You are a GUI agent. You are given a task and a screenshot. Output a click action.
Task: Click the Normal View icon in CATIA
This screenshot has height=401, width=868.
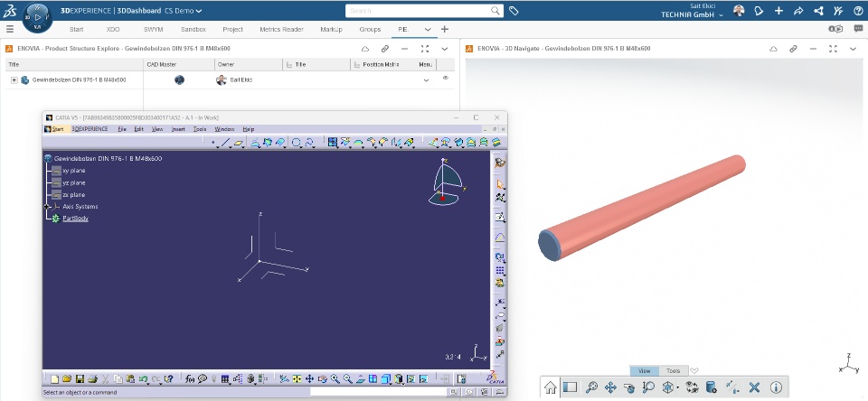tap(361, 379)
